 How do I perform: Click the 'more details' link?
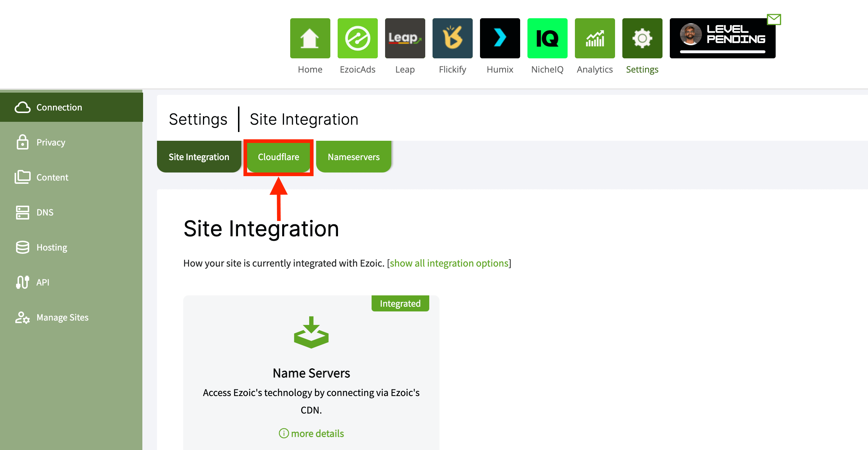(x=318, y=433)
